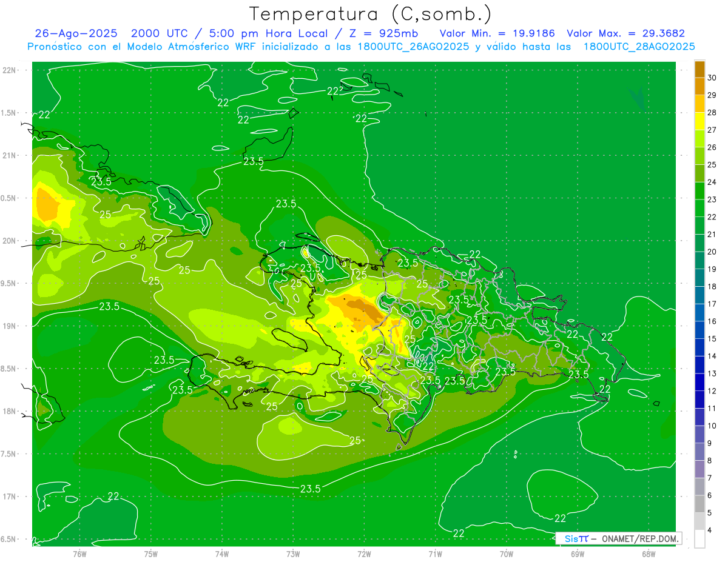Click the 76W longitude axis label
The image size is (728, 562).
[x=79, y=554]
